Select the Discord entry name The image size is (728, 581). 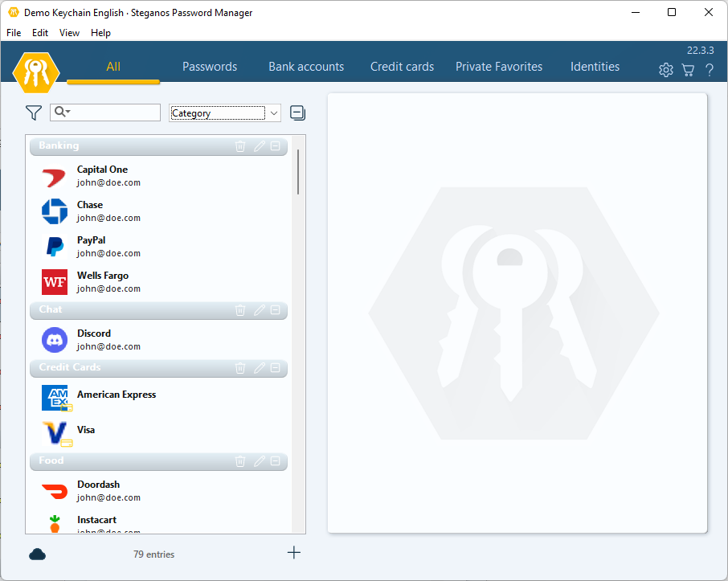94,333
